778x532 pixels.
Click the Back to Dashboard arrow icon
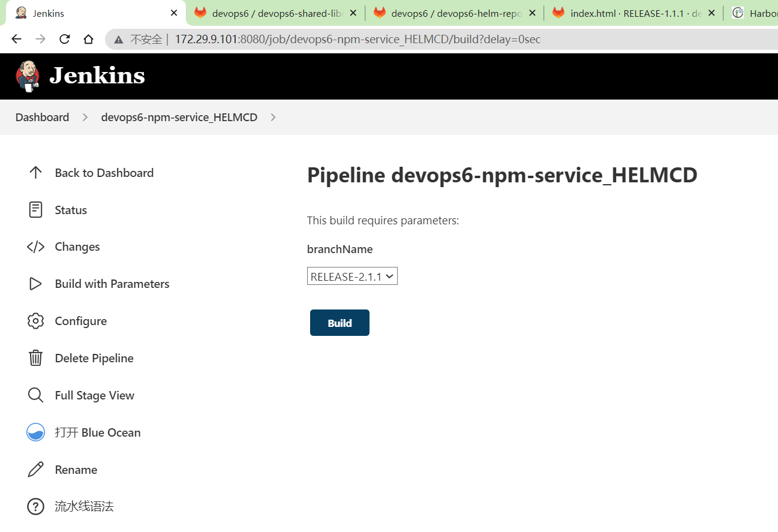pyautogui.click(x=35, y=173)
